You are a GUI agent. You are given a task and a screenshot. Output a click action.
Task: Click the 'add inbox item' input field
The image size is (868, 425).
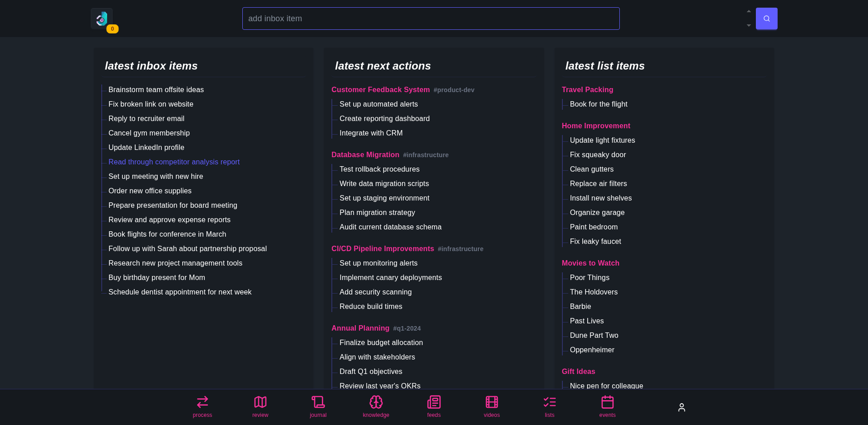click(x=430, y=19)
